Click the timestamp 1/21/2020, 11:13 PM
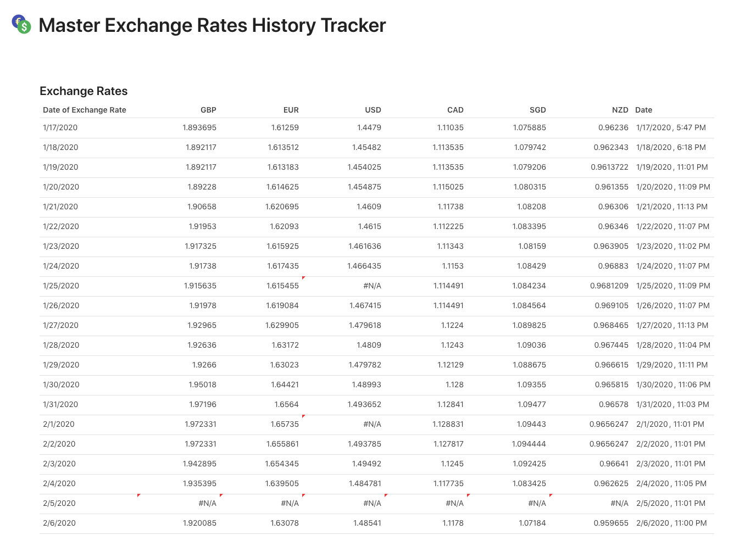The image size is (756, 546). 672,207
